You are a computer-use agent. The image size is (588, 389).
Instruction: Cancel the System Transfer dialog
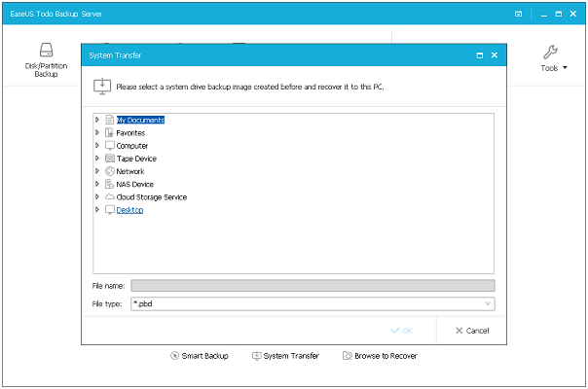[x=472, y=331]
